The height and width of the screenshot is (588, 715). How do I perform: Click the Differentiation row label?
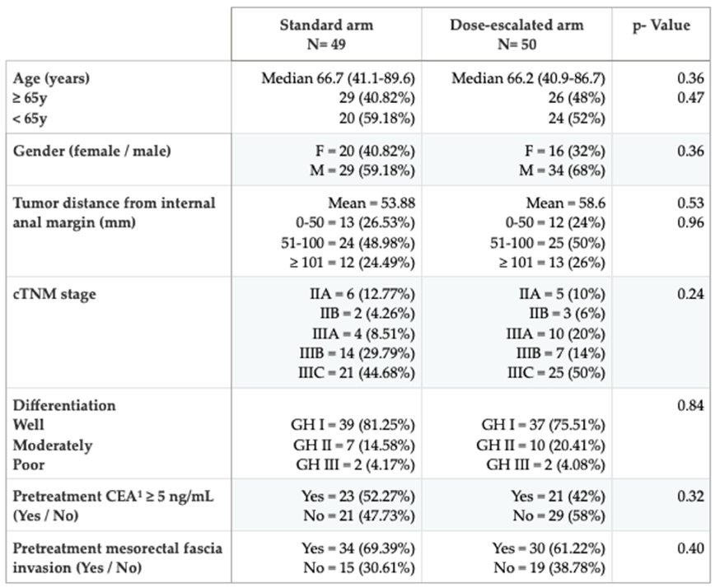pyautogui.click(x=65, y=405)
